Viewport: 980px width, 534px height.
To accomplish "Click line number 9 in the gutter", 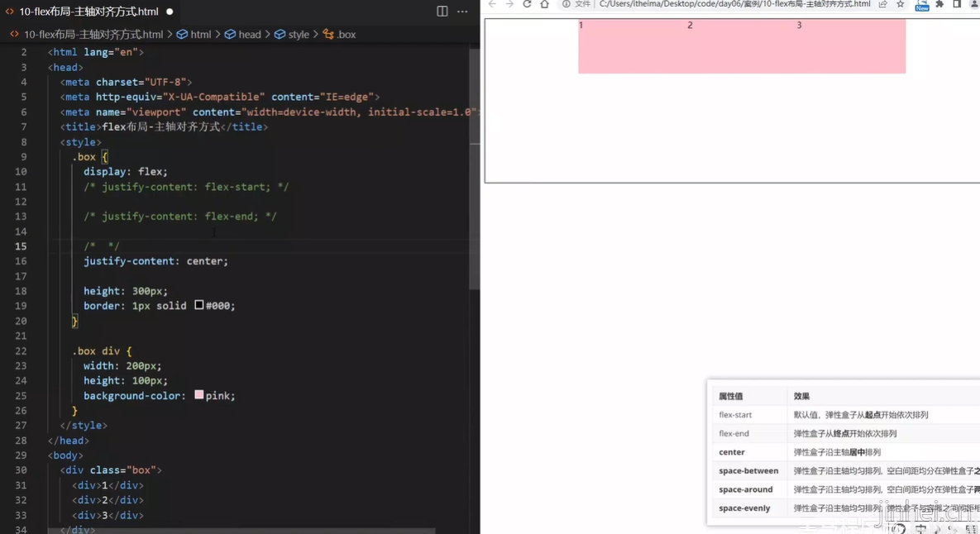I will 24,157.
